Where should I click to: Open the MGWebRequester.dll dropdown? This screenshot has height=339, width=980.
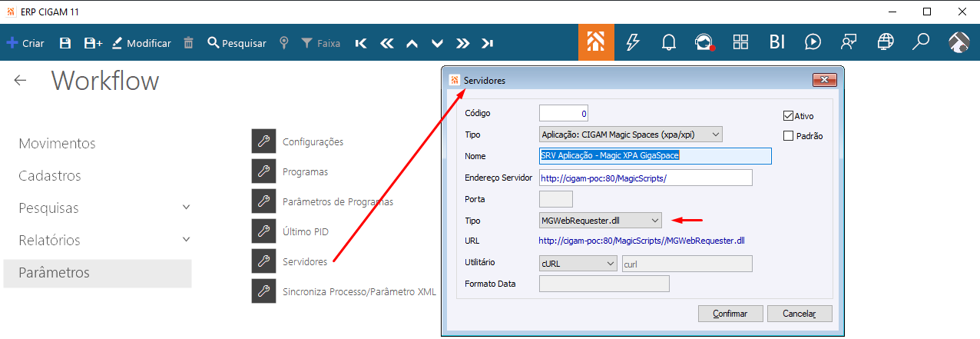(x=601, y=221)
